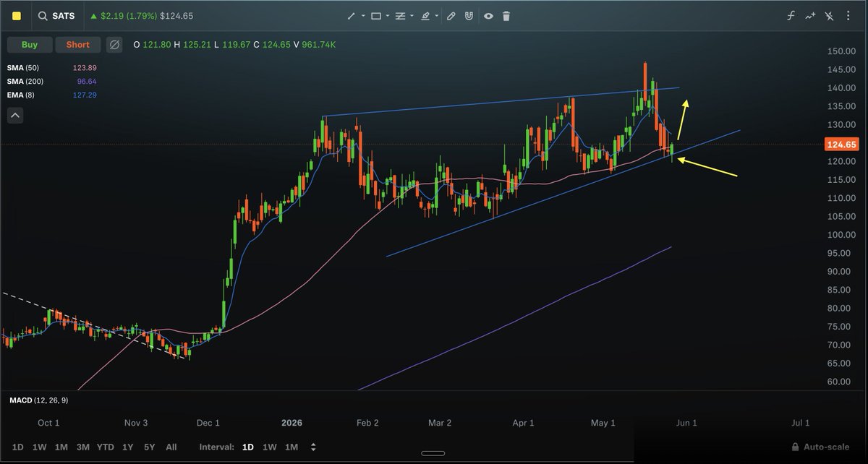The height and width of the screenshot is (464, 868).
Task: Expand the highlighter tool dropdown arrow
Action: [x=437, y=16]
